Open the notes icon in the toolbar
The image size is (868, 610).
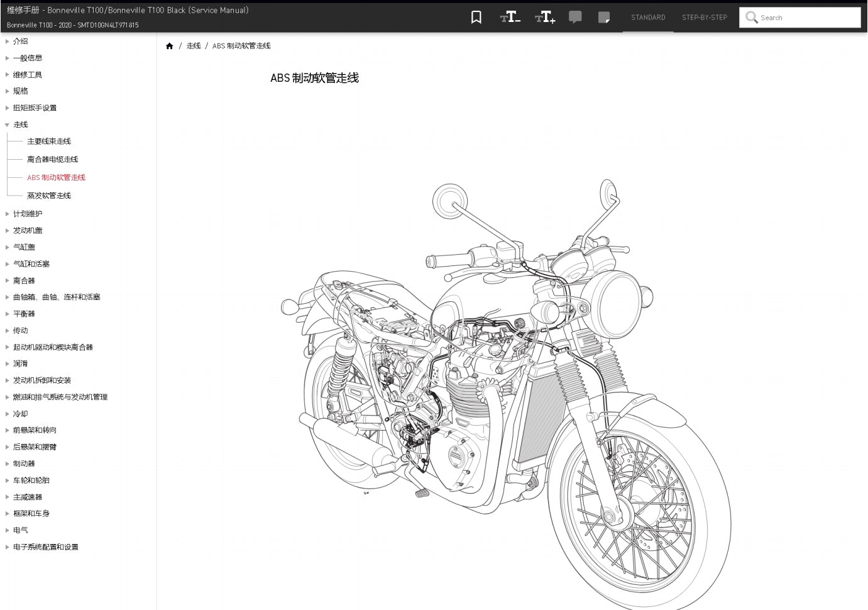click(x=604, y=17)
